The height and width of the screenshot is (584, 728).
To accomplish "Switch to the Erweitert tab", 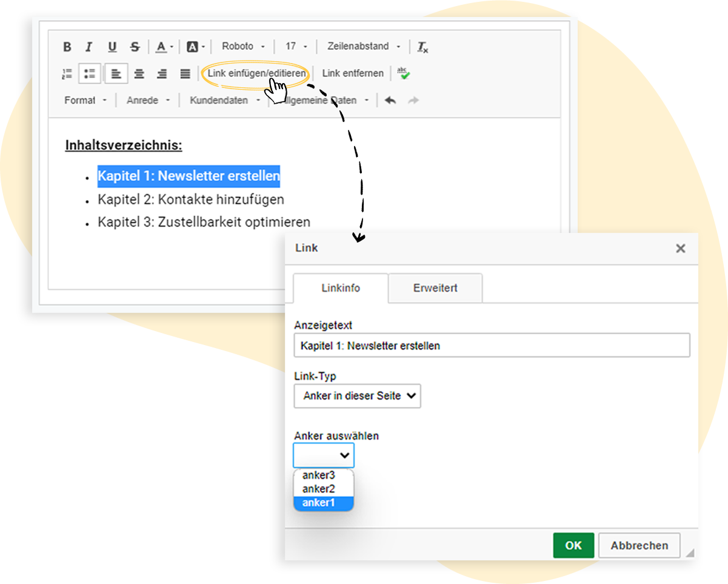I will 435,288.
